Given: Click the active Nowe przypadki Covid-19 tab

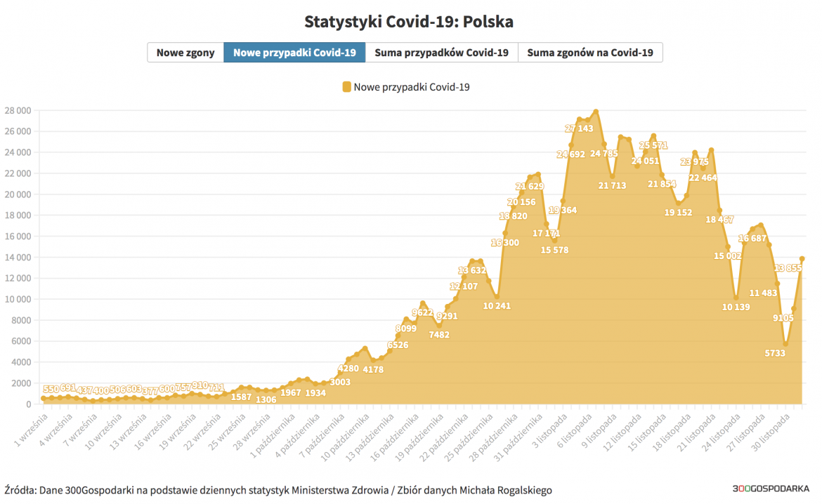Looking at the screenshot, I should [294, 52].
